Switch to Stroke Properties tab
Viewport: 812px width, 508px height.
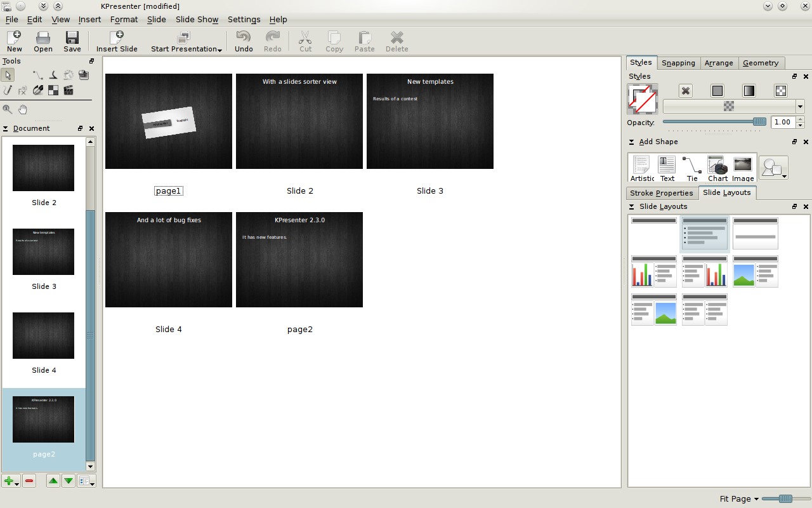click(x=661, y=193)
